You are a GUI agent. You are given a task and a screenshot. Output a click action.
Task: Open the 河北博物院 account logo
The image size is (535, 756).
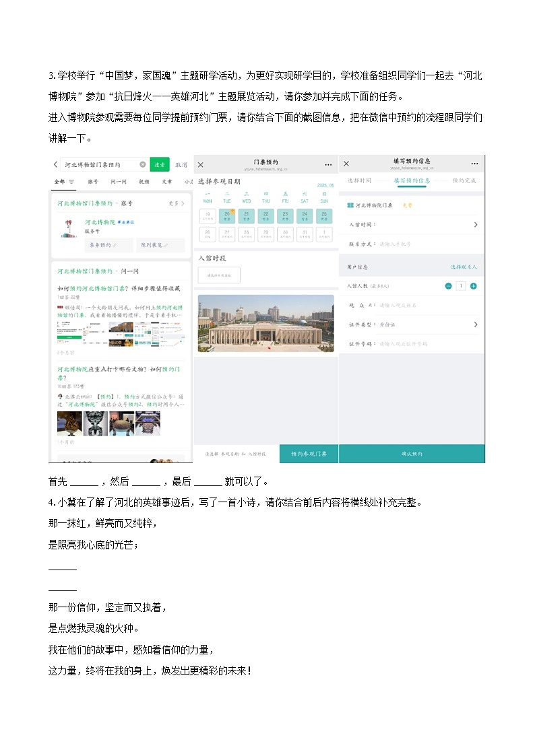(x=69, y=228)
